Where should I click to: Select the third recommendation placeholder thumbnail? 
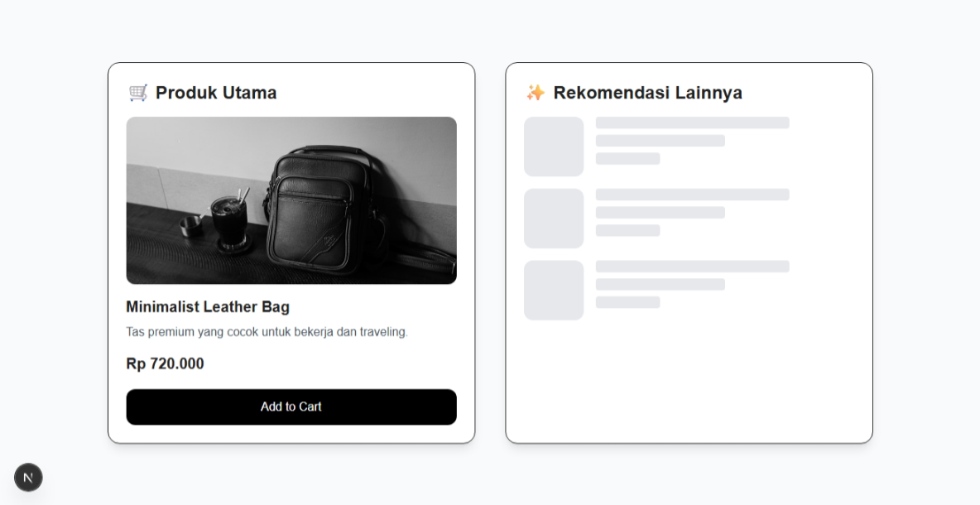point(554,291)
